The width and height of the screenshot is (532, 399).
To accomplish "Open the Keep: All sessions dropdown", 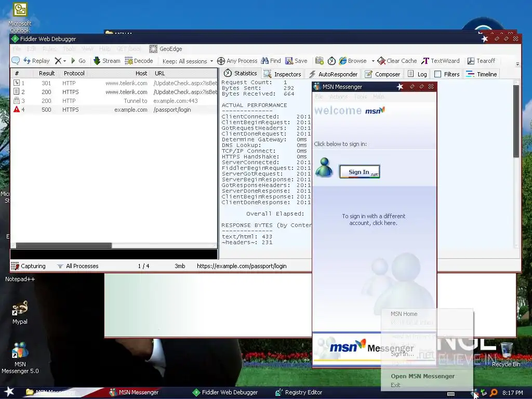I will (188, 61).
